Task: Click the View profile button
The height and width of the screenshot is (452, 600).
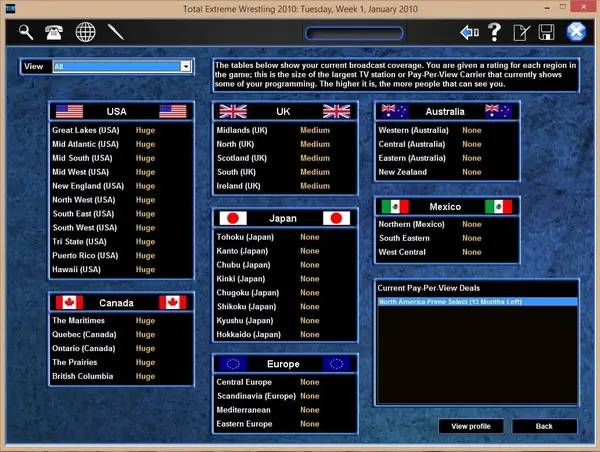Action: 471,426
